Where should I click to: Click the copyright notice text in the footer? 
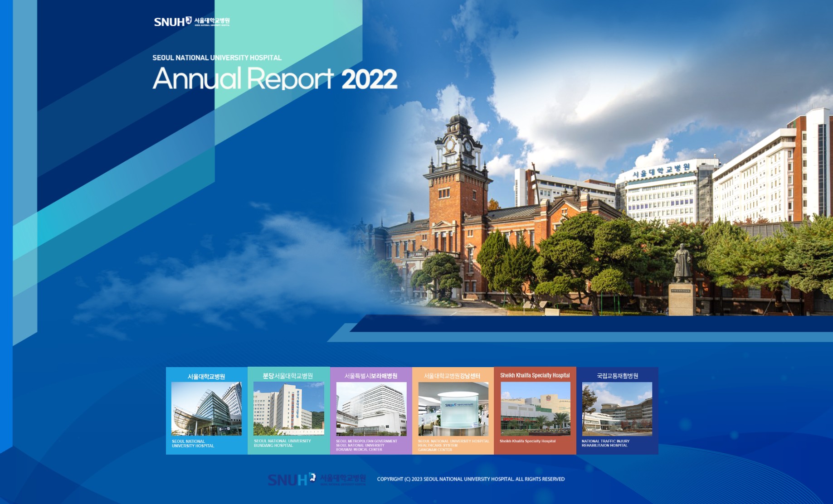pyautogui.click(x=471, y=479)
